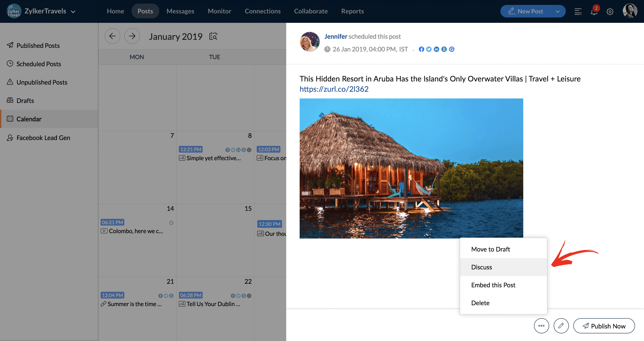Go to previous month arrow
Viewport: 644px width, 341px height.
(112, 36)
